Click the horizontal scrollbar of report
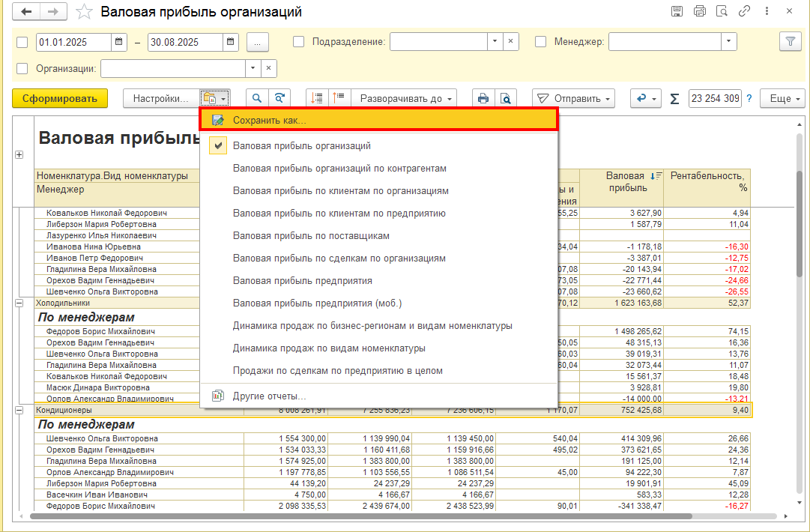 (360, 516)
